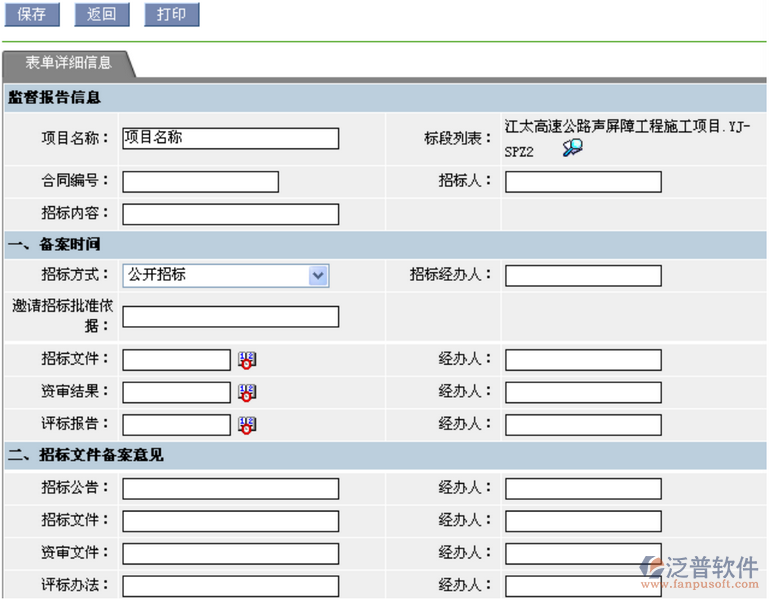Click the magnifier icon beside 标段列表
The height and width of the screenshot is (600, 769).
point(572,149)
